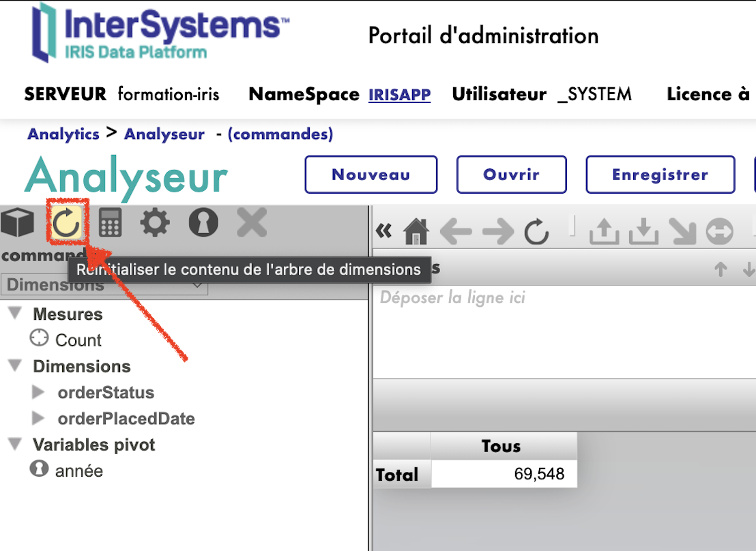Open the gear settings icon in left panel
Image resolution: width=756 pixels, height=551 pixels.
[155, 222]
